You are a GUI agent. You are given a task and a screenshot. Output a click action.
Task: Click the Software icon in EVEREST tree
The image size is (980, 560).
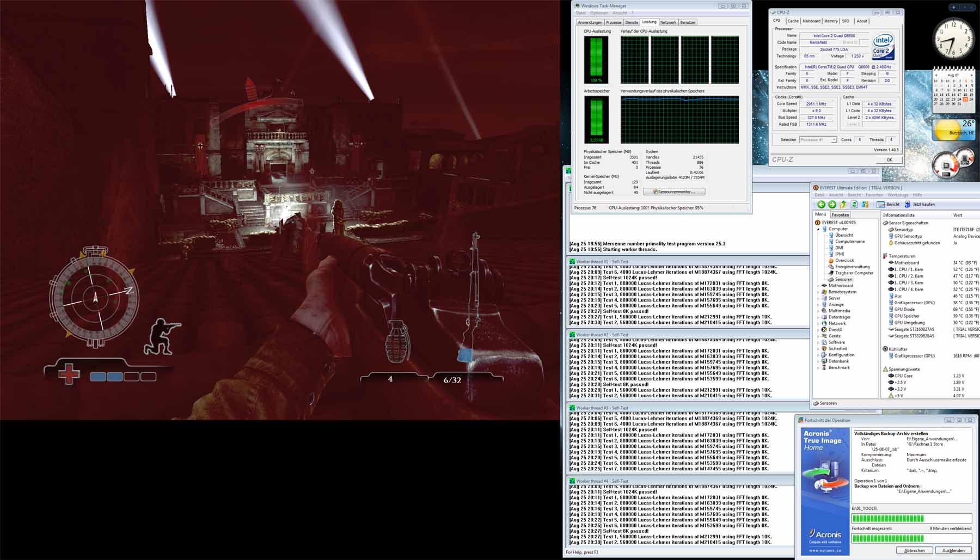824,342
